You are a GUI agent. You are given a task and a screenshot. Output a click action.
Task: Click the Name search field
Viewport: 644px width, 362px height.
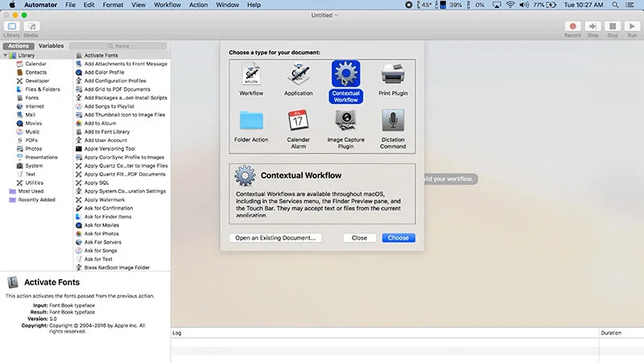[118, 46]
